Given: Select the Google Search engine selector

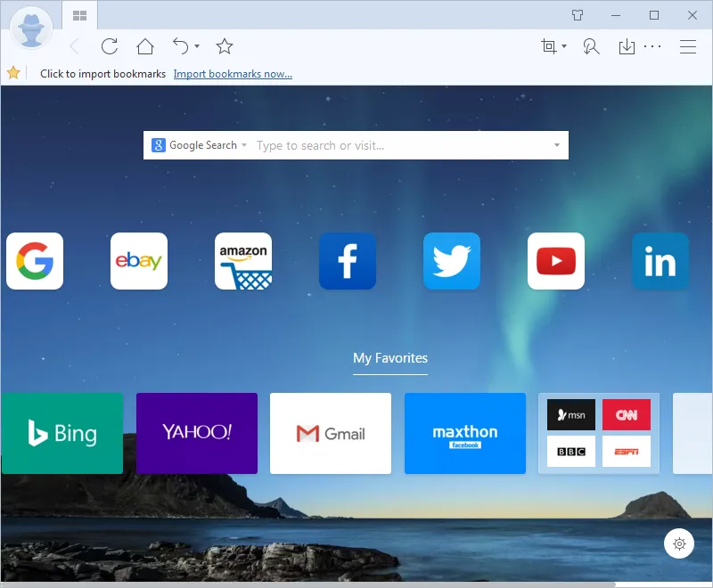Looking at the screenshot, I should [x=199, y=145].
